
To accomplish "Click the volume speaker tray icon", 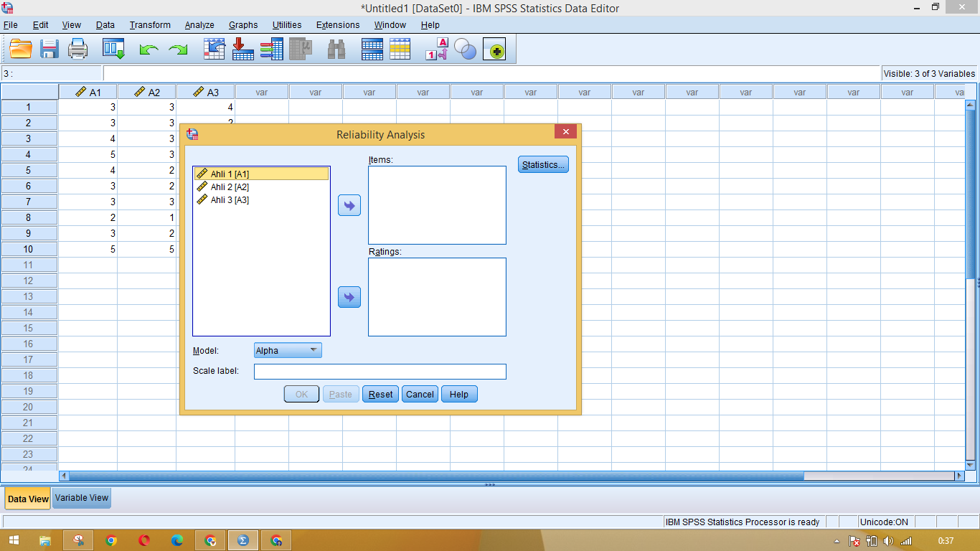I will coord(889,541).
